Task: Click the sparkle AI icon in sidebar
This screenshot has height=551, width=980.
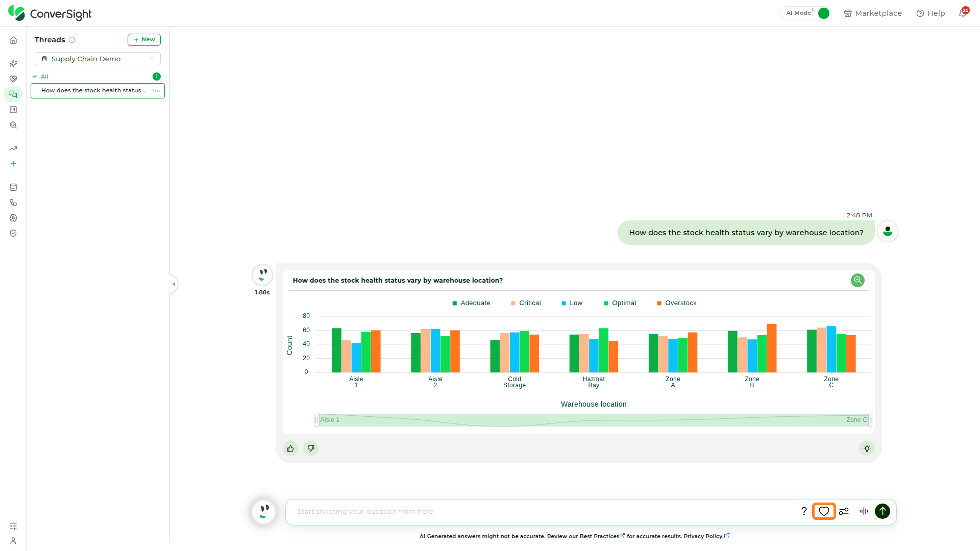Action: coord(13,64)
